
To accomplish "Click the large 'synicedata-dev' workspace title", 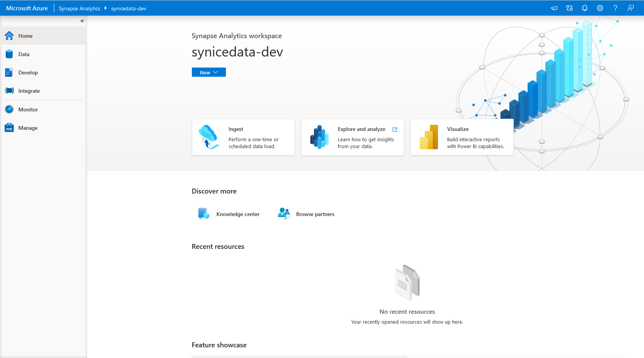I will coord(237,52).
